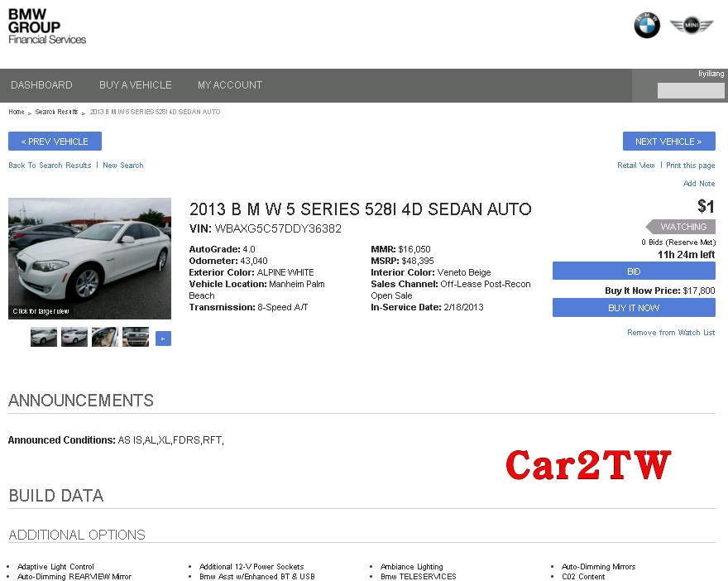
Task: Go to the next vehicle
Action: point(669,142)
